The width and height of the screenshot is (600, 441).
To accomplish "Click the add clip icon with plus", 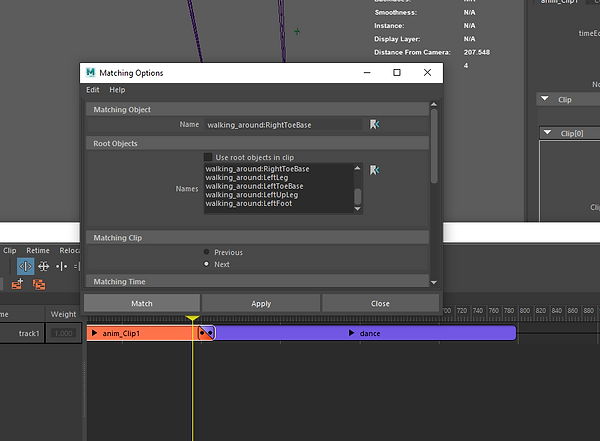I will (x=17, y=284).
